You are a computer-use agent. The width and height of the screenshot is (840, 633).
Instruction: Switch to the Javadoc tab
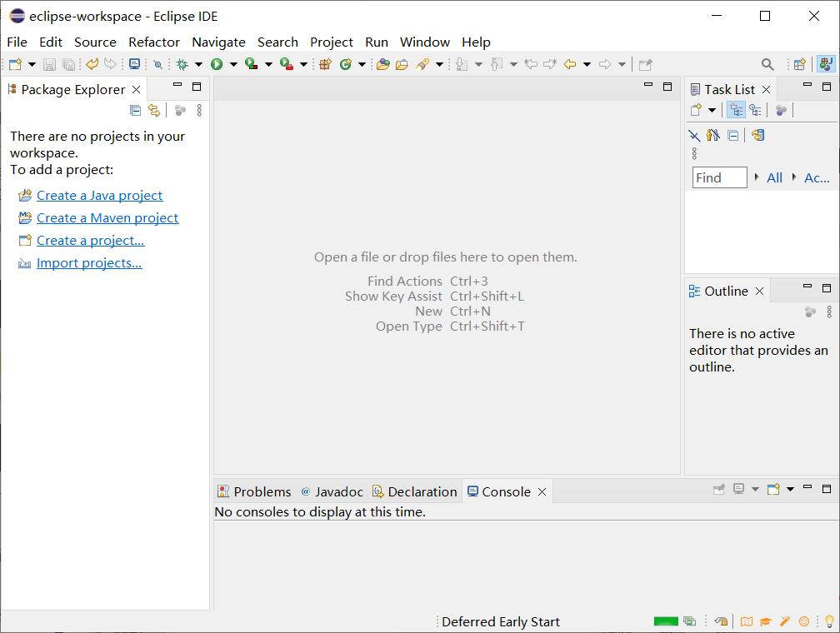tap(332, 491)
